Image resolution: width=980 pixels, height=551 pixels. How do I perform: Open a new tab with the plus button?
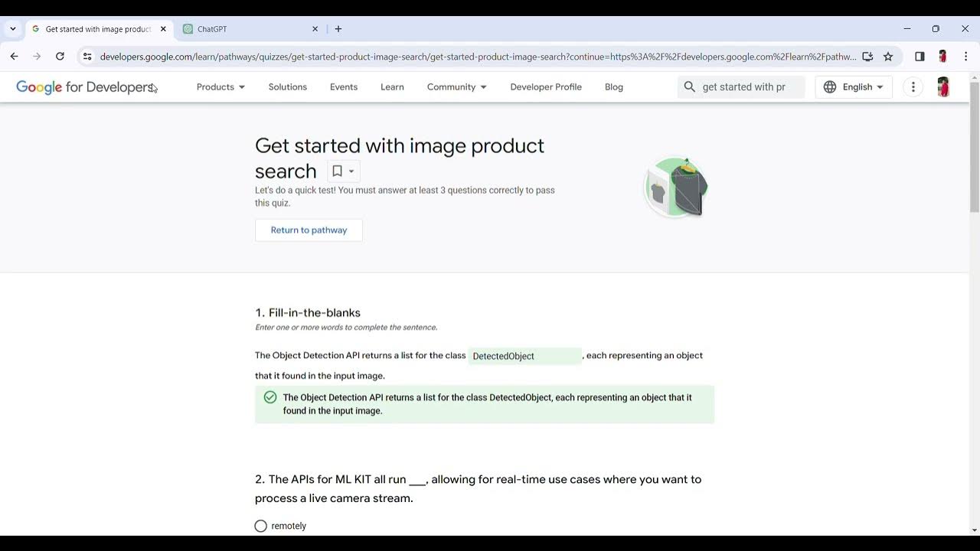(338, 29)
